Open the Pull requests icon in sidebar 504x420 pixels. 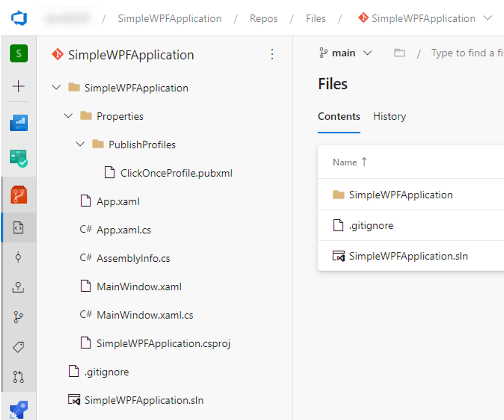18,377
